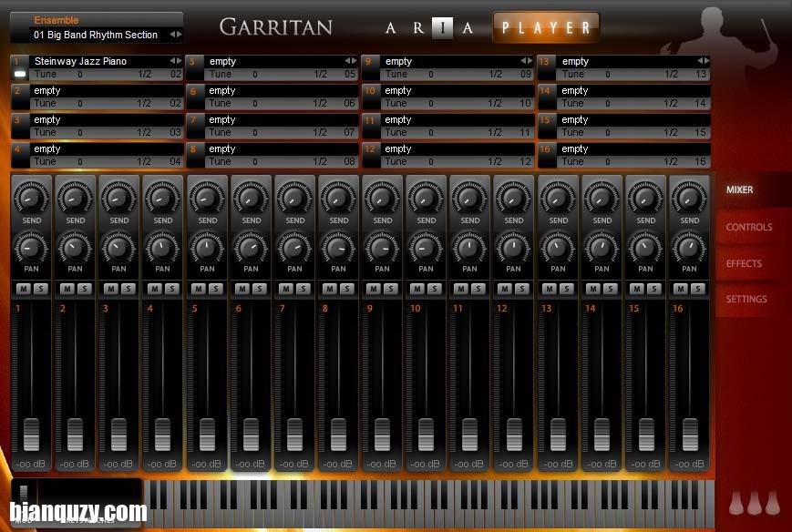Turn the SEND knob on channel 2
This screenshot has width=792, height=532.
[76, 198]
